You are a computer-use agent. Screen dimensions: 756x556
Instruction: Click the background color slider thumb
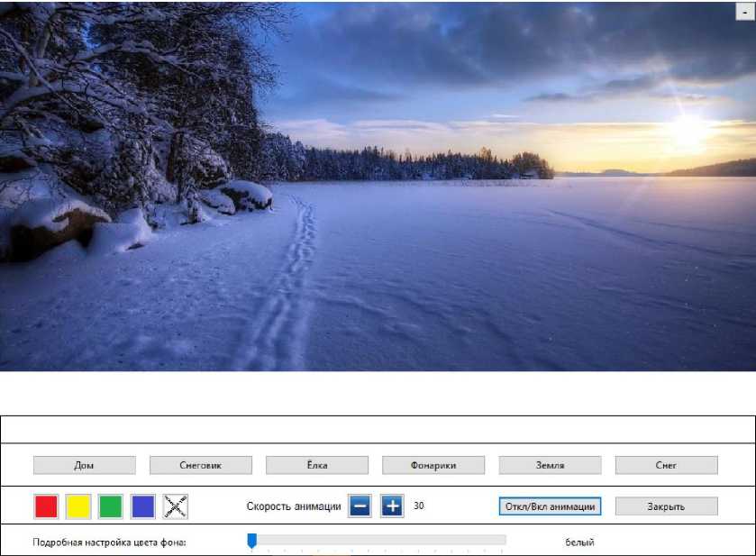click(251, 541)
